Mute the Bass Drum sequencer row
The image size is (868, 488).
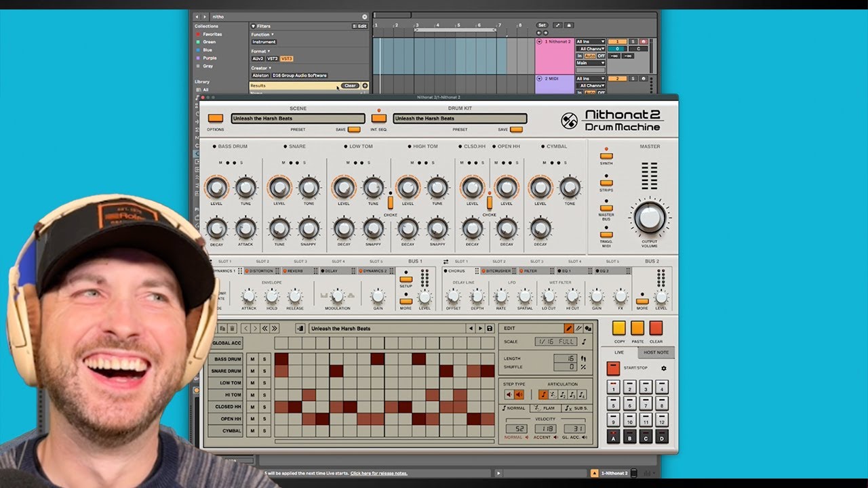tap(252, 359)
